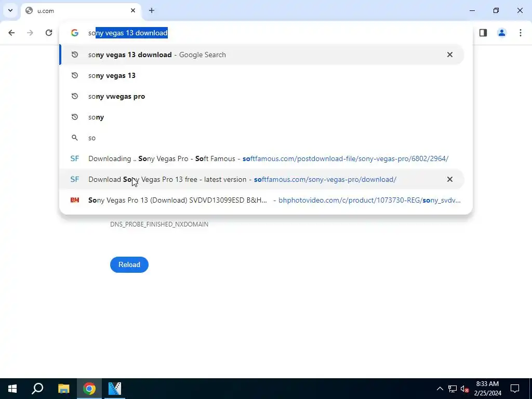
Task: Click the SF favicon of the 'Downloading ..' suggestion
Action: coord(75,158)
